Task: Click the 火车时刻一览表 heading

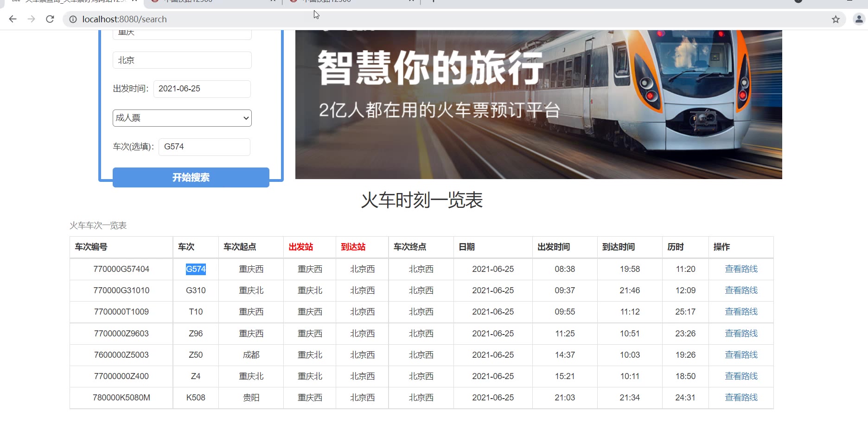Action: 422,200
